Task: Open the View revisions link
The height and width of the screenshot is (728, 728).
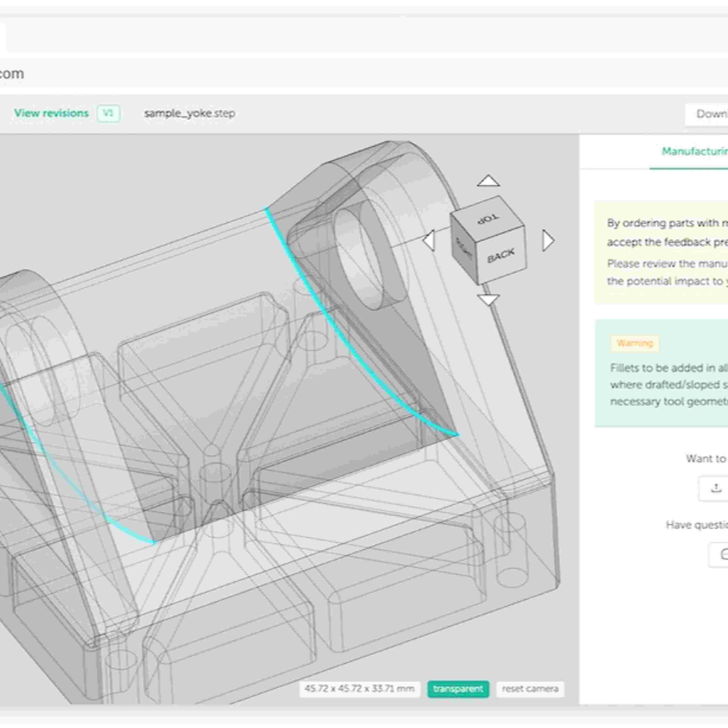Action: pyautogui.click(x=51, y=113)
